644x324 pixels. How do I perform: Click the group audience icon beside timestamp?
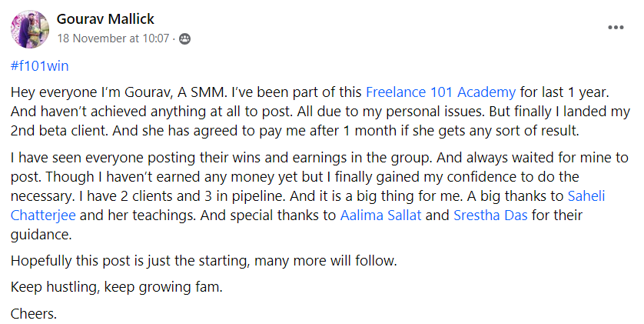click(x=184, y=38)
